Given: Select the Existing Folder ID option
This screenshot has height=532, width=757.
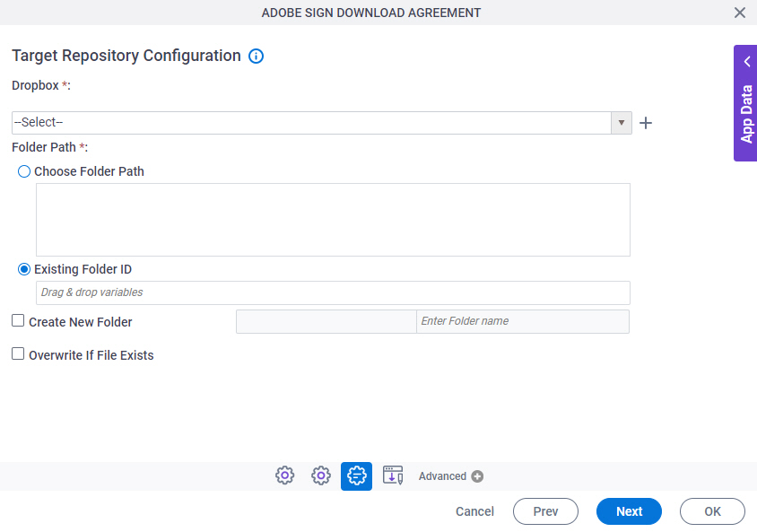Looking at the screenshot, I should tap(24, 269).
